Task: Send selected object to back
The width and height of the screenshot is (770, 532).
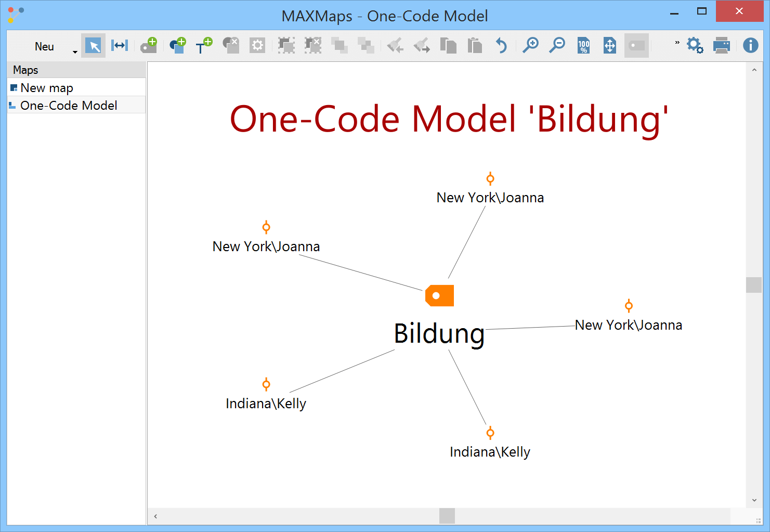Action: (366, 46)
